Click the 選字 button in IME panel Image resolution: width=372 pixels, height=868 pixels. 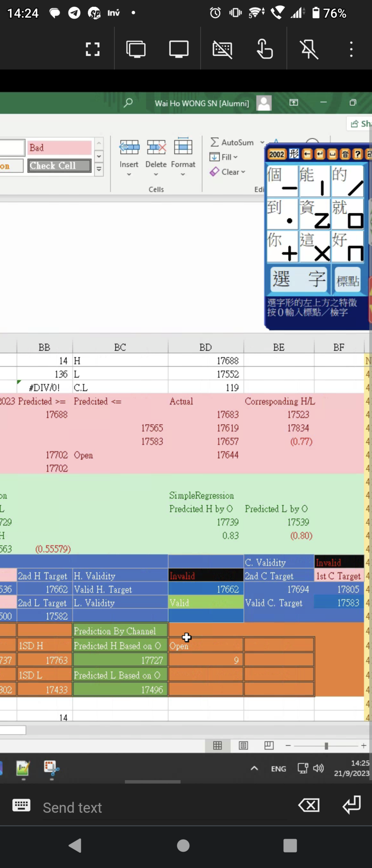pyautogui.click(x=298, y=279)
